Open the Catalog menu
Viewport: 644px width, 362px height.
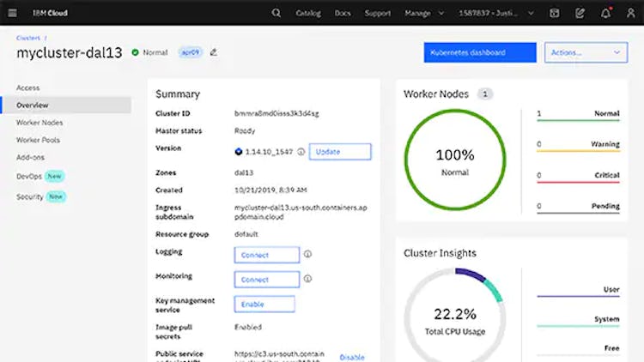308,13
